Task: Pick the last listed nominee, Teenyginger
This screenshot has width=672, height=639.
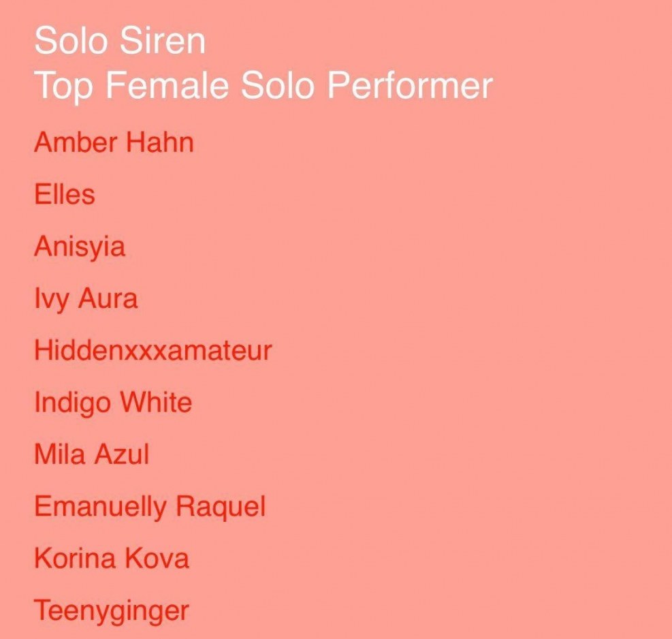Action: (x=112, y=610)
